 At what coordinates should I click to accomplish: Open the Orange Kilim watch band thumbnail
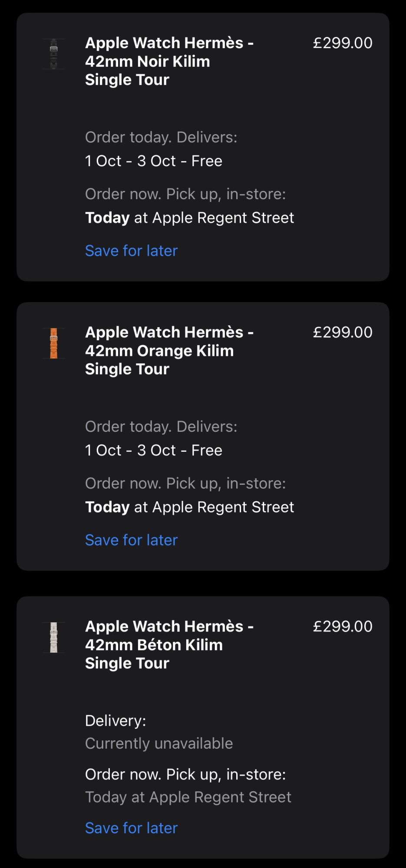(x=54, y=343)
